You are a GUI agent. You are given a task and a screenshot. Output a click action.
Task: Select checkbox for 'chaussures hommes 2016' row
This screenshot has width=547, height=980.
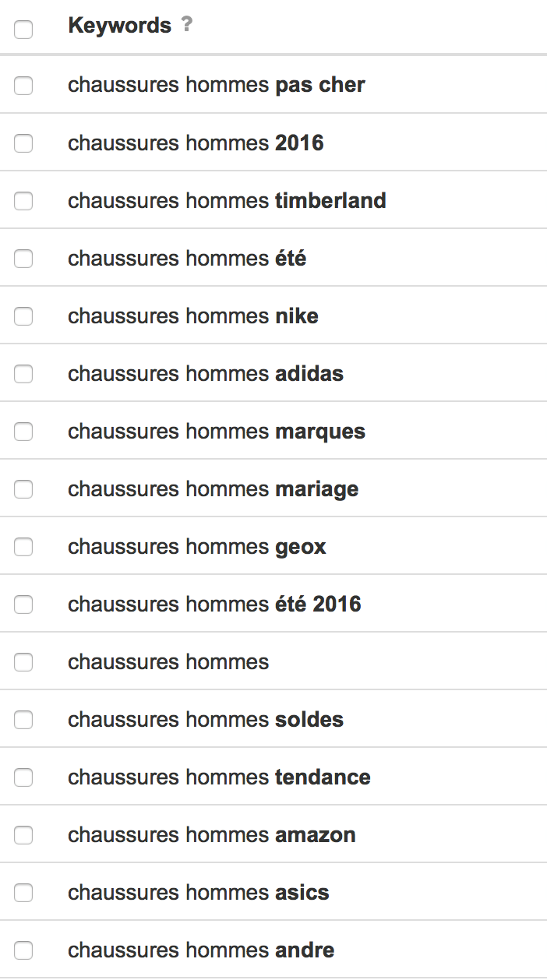tap(23, 143)
